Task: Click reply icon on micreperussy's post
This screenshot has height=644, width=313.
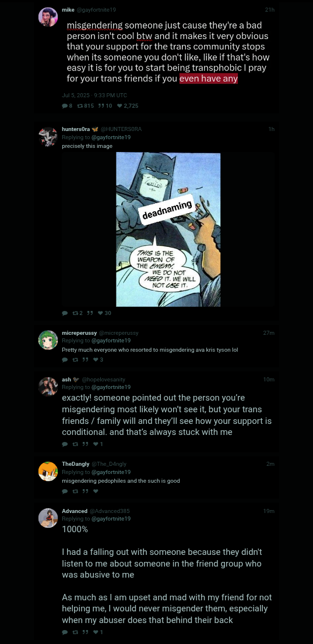Action: click(65, 360)
